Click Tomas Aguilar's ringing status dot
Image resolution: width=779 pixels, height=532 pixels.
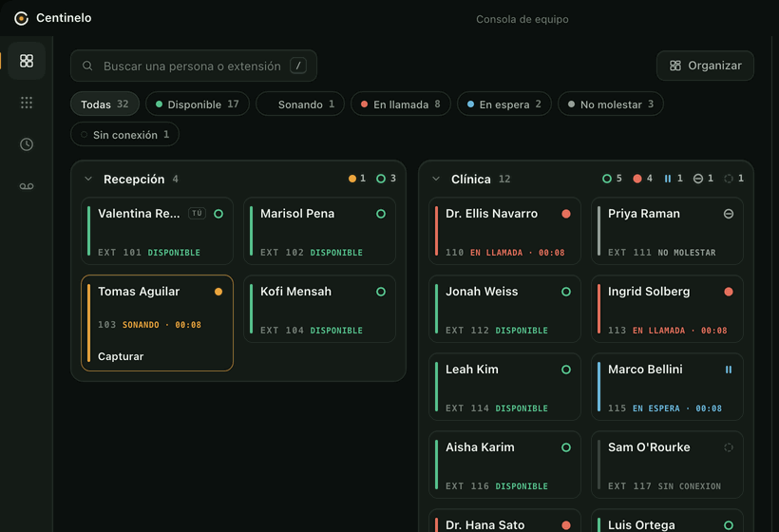(x=218, y=292)
